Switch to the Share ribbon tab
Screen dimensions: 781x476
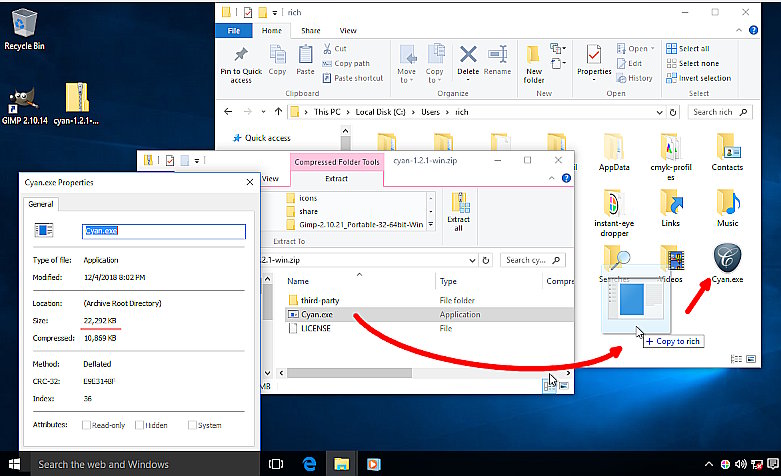(x=311, y=31)
